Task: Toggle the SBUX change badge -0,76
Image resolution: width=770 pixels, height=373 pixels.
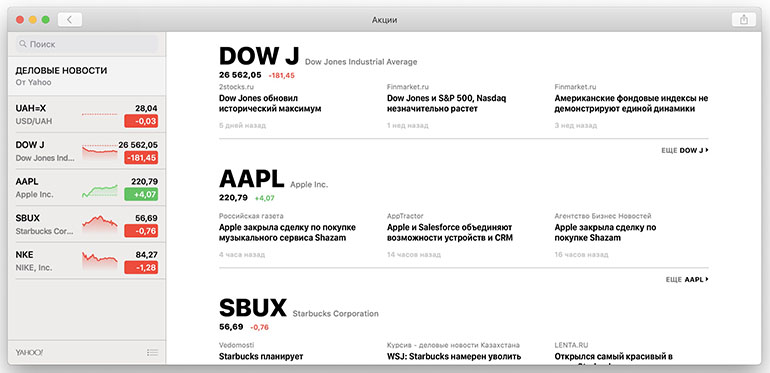Action: [x=141, y=231]
